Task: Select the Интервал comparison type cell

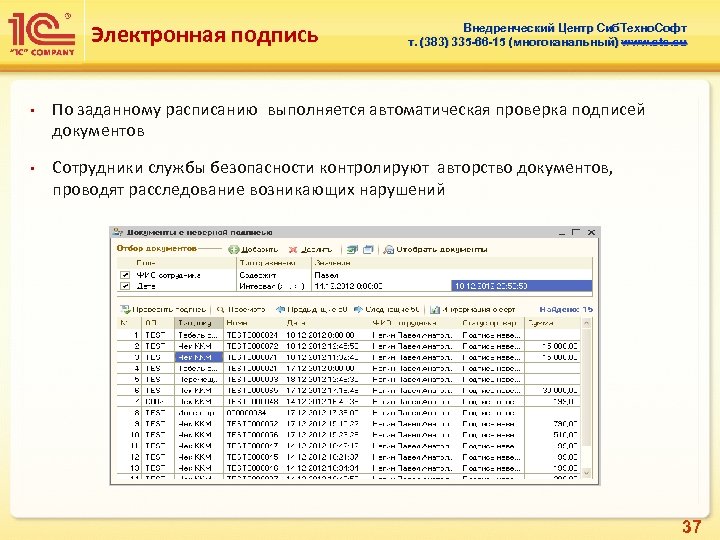Action: 274,286
